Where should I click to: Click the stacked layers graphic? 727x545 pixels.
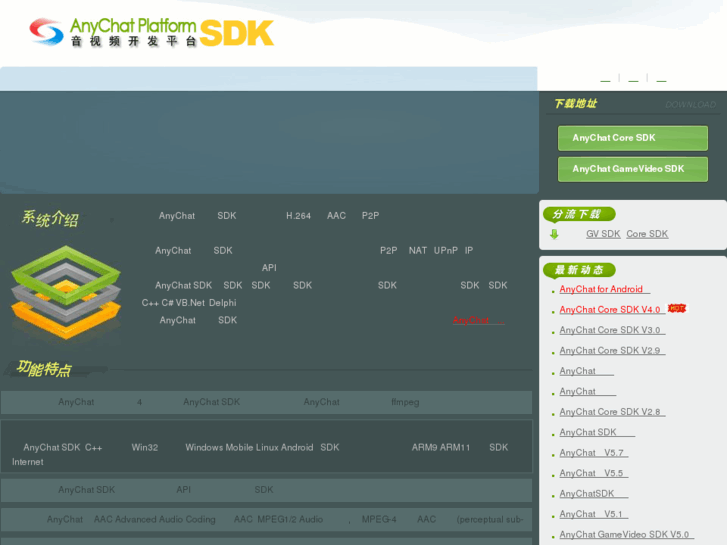(66, 293)
